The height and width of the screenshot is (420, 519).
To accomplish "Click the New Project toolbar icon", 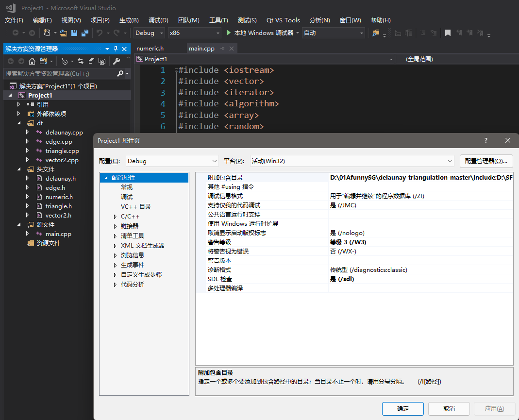I will click(x=47, y=33).
